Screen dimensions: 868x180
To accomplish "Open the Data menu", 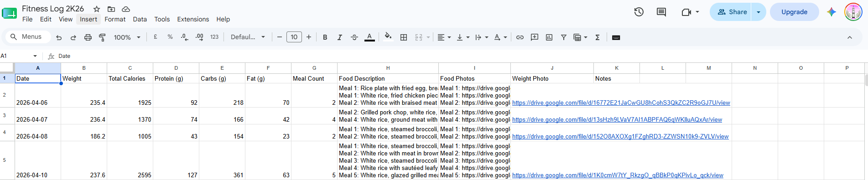I will tap(140, 19).
